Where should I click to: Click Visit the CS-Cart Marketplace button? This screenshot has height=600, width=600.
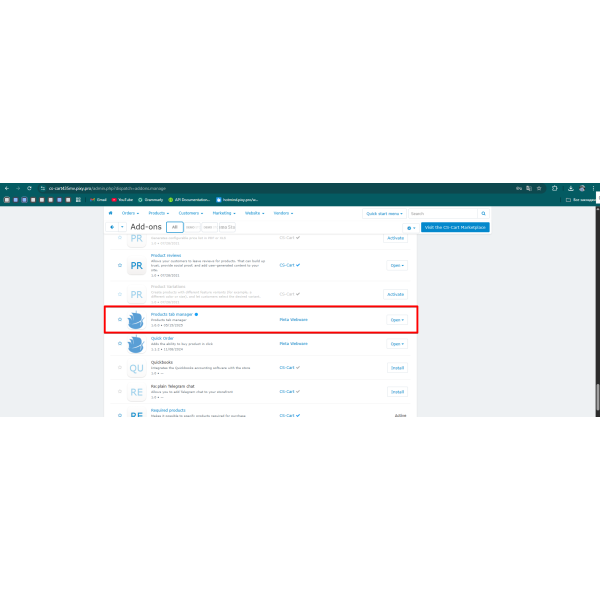click(455, 227)
